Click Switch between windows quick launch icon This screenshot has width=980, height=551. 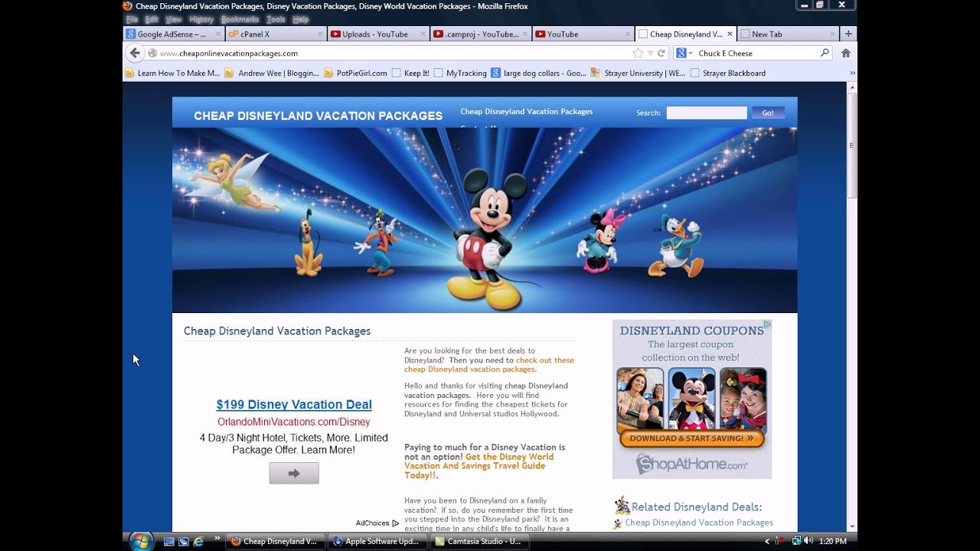184,541
